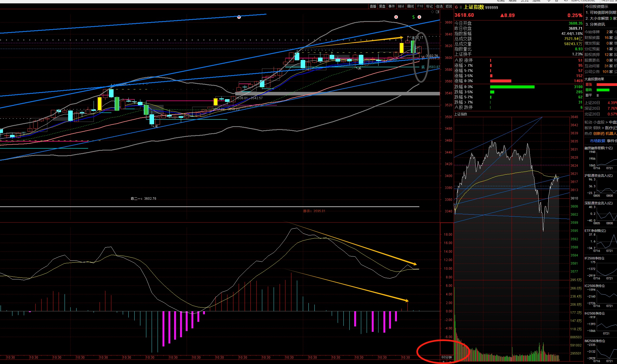617x364 pixels.
Task: Click the diamond icon above the chart
Action: 433,12
